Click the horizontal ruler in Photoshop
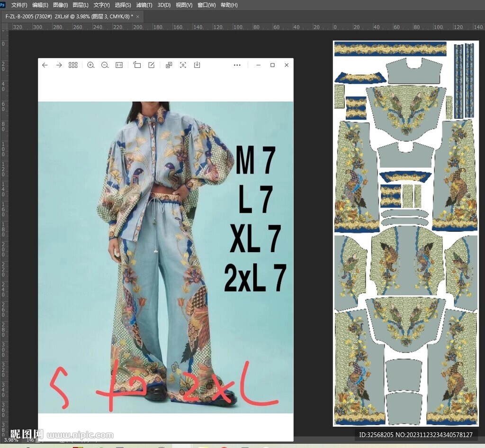The image size is (485, 448). 246,27
